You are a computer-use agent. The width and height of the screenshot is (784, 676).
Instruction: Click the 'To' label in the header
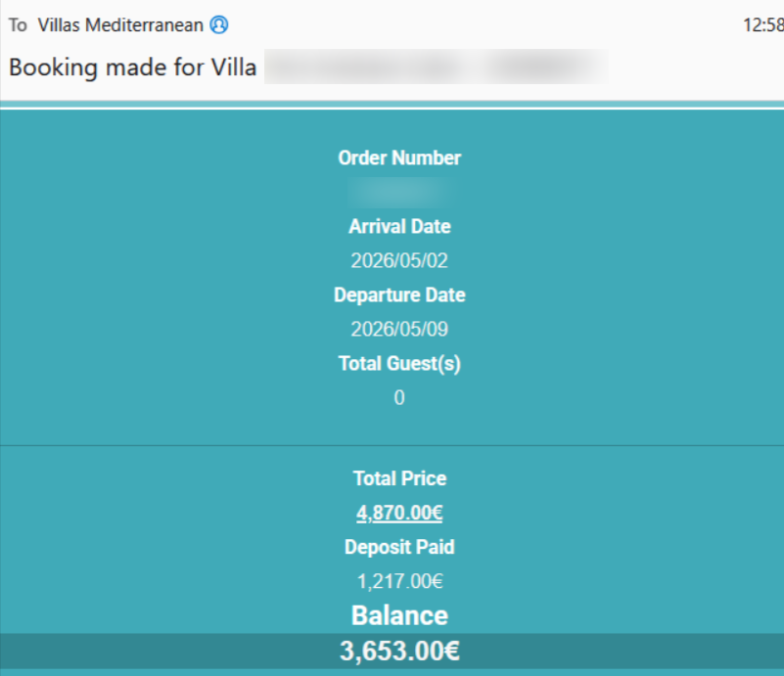point(18,25)
